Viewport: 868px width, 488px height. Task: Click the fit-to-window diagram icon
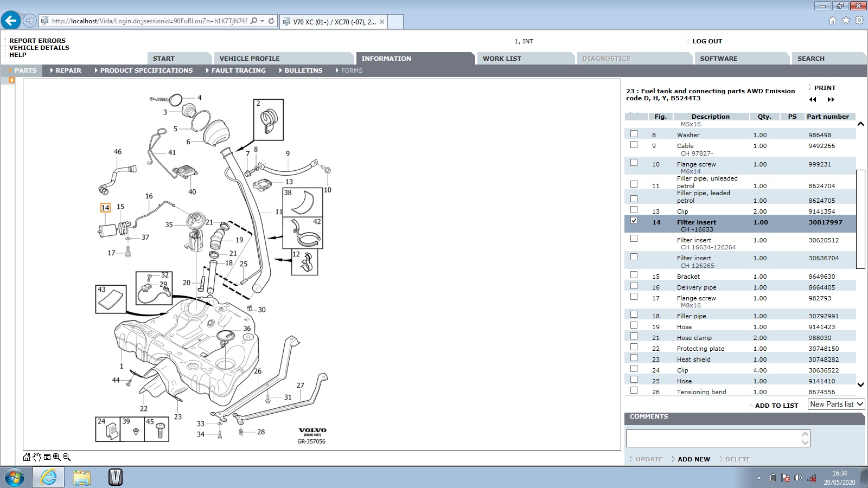tap(47, 457)
